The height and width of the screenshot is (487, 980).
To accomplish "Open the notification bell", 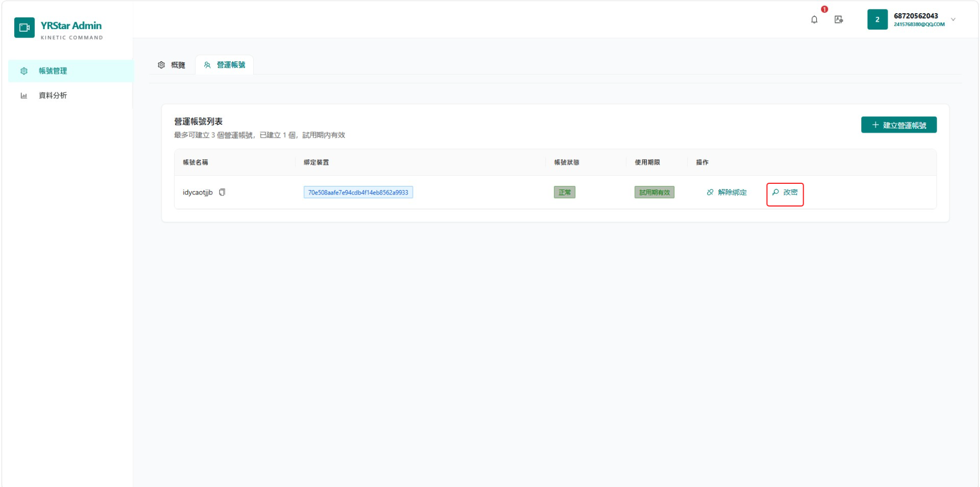I will (x=814, y=20).
